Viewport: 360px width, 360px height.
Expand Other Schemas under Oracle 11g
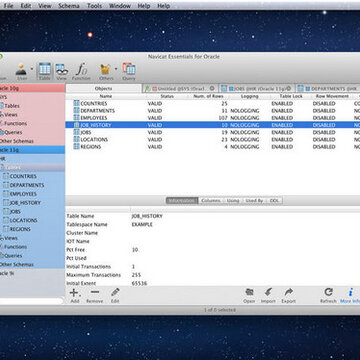coord(17,264)
